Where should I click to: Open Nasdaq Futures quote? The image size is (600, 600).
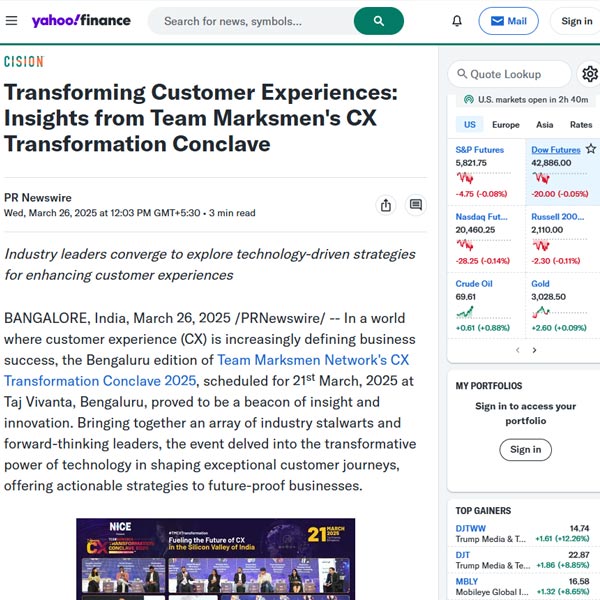(x=481, y=217)
